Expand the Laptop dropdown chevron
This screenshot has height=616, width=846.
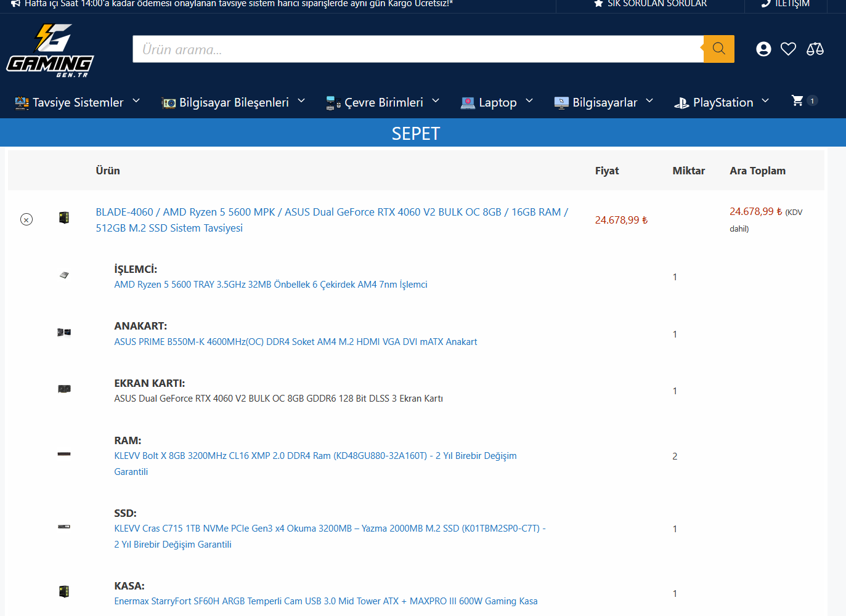click(529, 100)
